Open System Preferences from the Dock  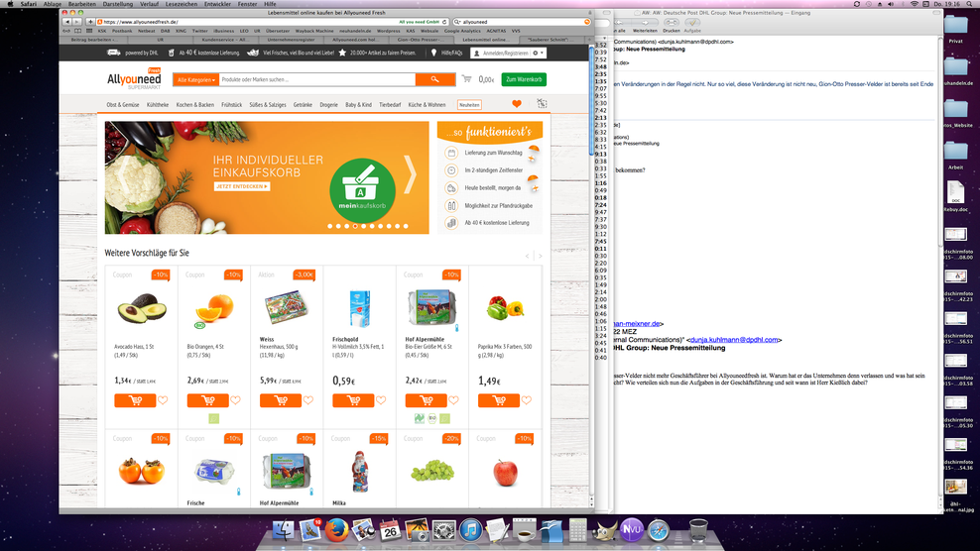(444, 531)
